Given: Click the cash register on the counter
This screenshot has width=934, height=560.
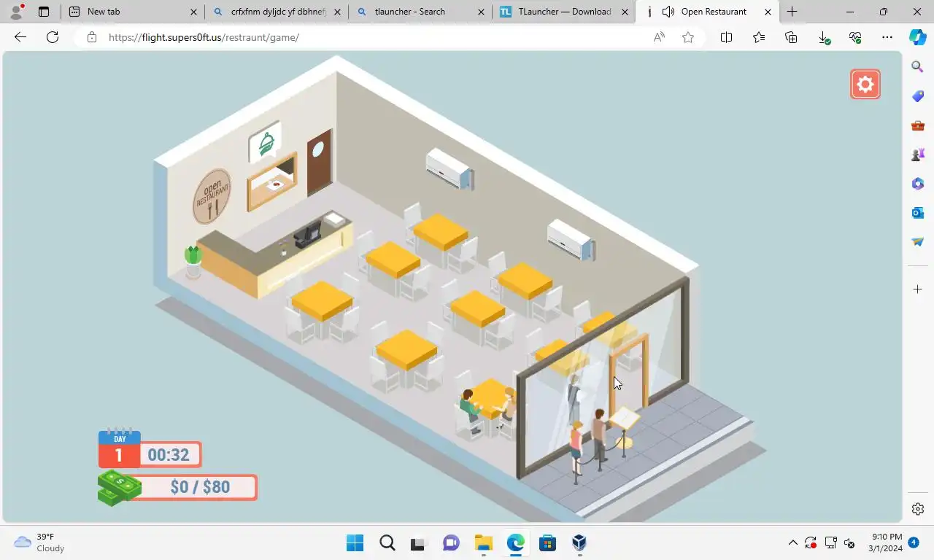Looking at the screenshot, I should [x=306, y=235].
